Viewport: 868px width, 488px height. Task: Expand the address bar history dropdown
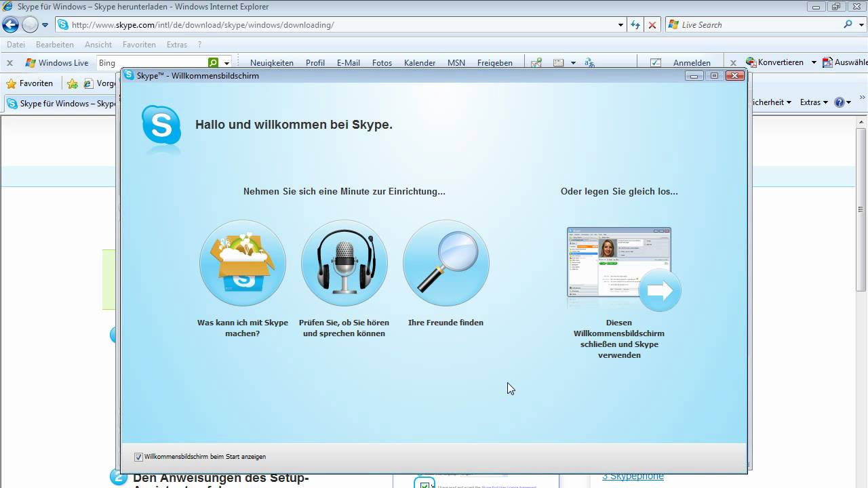click(x=620, y=25)
